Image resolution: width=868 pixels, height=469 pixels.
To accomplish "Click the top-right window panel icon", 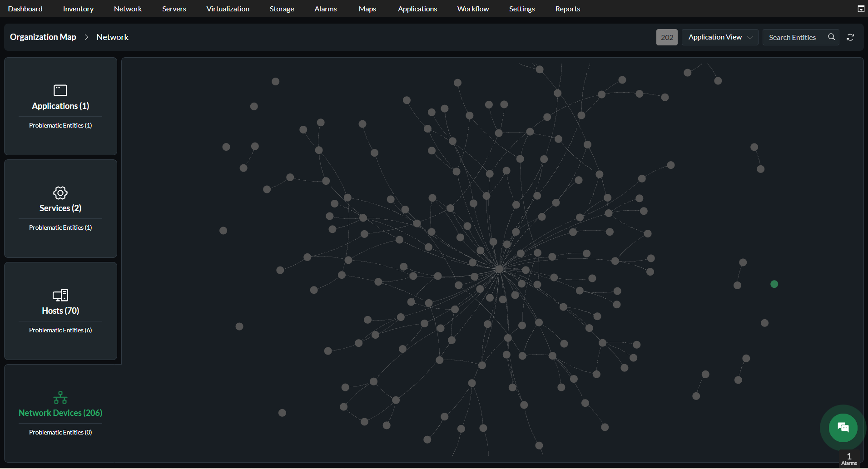I will (860, 9).
